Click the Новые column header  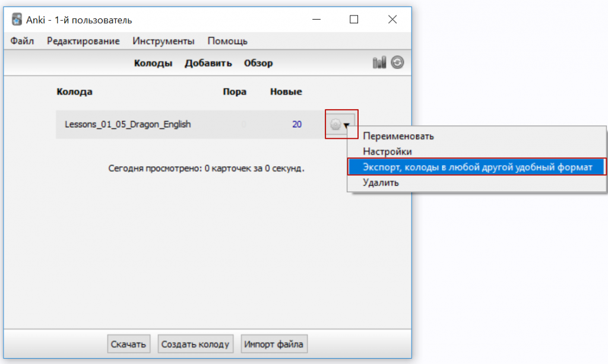pyautogui.click(x=286, y=92)
